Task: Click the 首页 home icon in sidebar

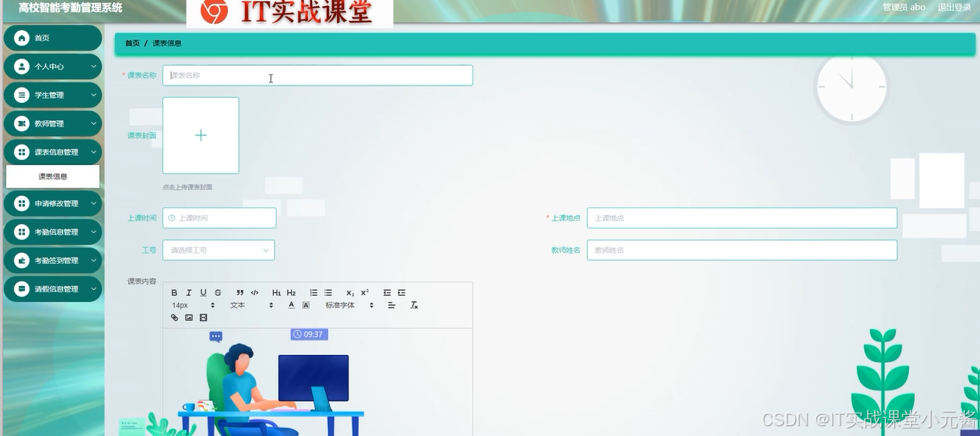Action: click(x=22, y=38)
